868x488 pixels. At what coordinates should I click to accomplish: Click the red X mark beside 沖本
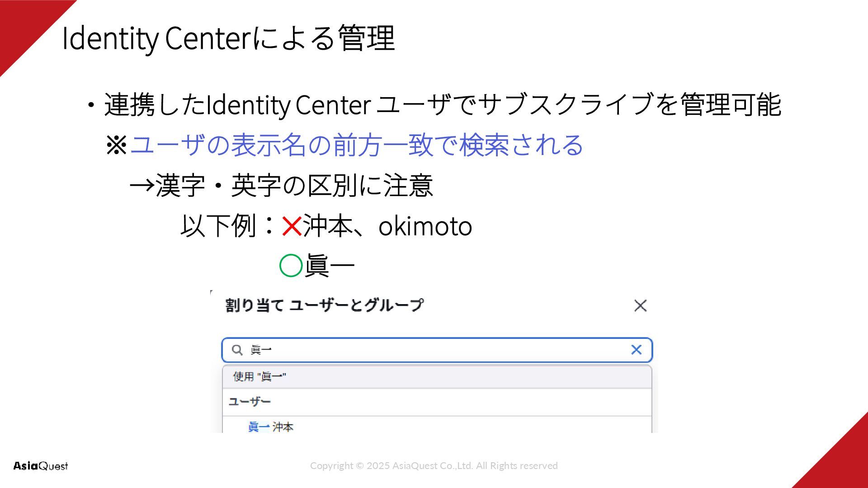pos(292,226)
